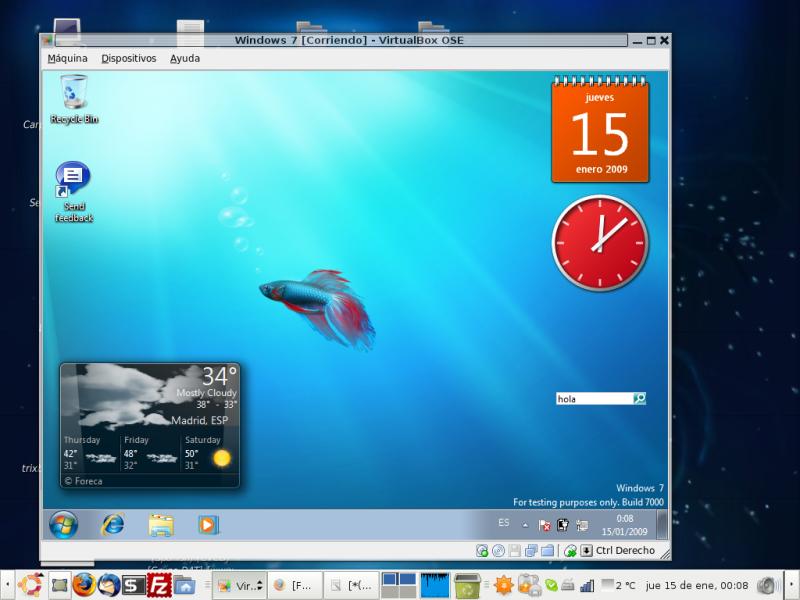
Task: Open the Máquina menu
Action: pos(67,59)
